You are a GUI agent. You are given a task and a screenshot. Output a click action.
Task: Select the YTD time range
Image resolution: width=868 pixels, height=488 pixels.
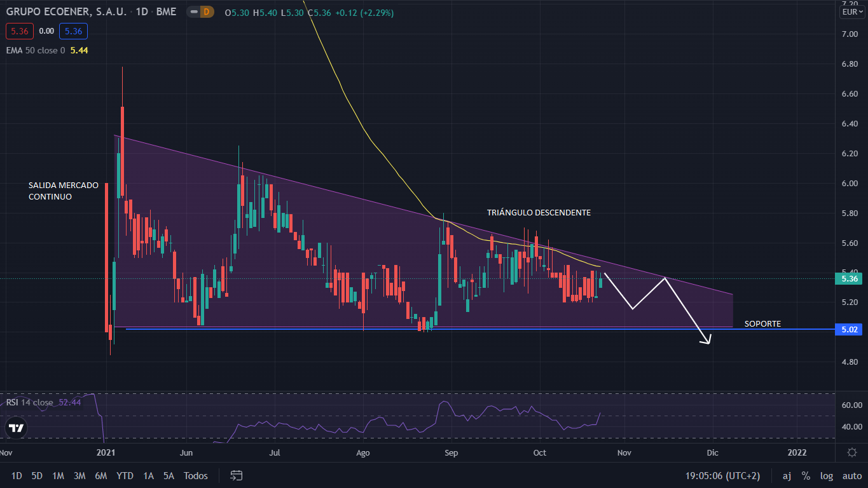click(x=125, y=475)
